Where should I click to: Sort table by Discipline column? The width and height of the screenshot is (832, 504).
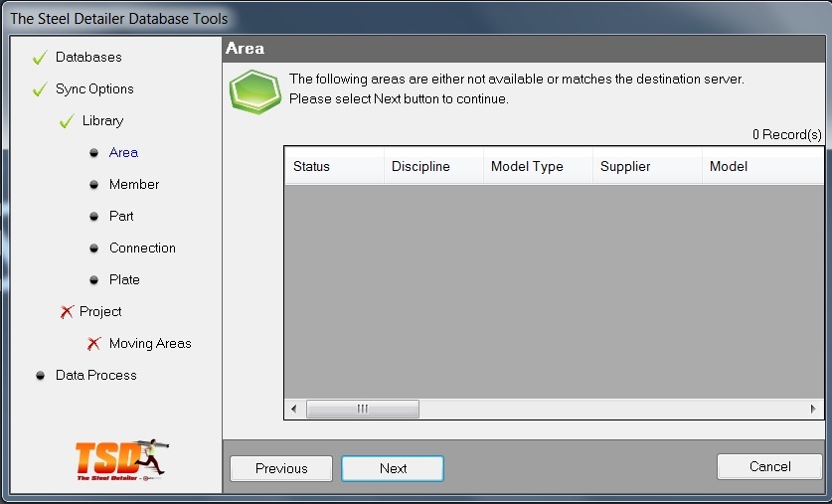point(433,166)
